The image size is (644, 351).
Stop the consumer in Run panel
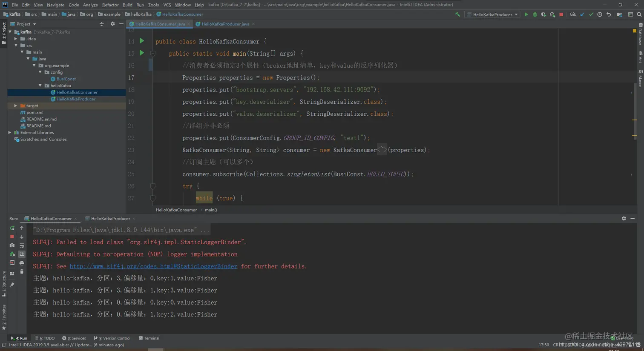(x=12, y=237)
